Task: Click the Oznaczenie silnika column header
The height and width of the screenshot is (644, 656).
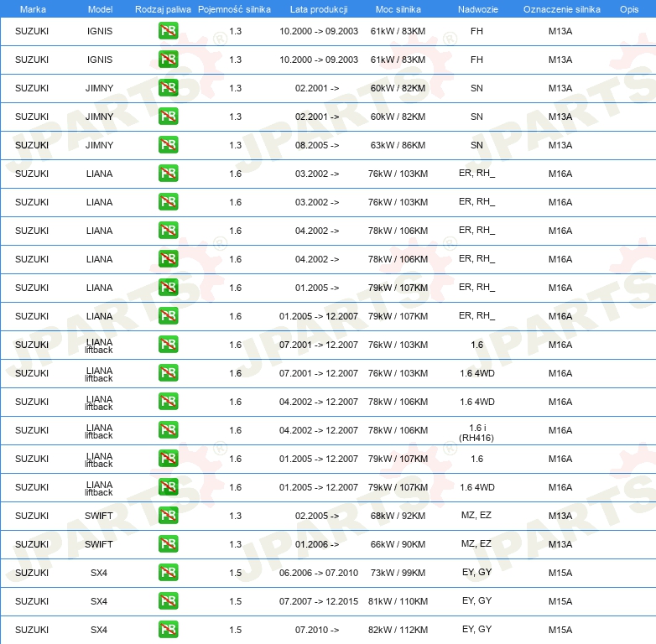Action: click(x=561, y=9)
